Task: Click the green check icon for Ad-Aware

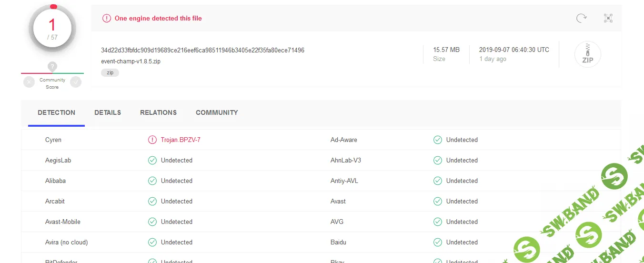Action: [x=437, y=140]
